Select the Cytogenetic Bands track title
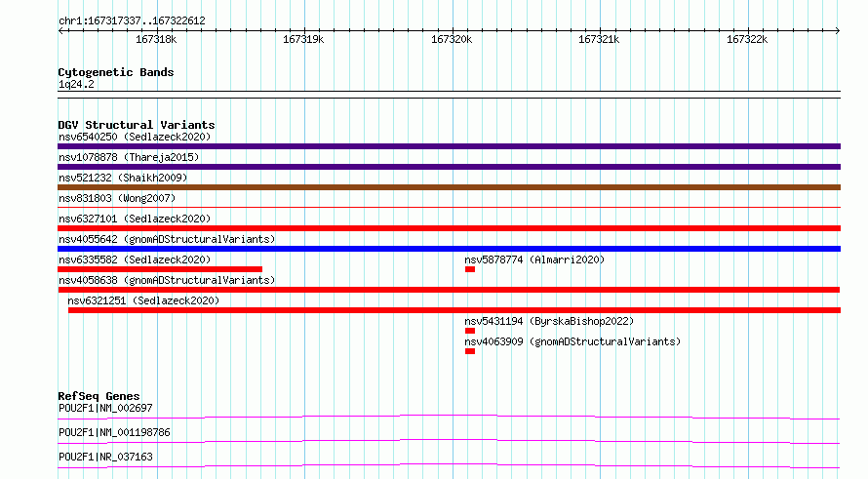The image size is (868, 479). pos(116,72)
